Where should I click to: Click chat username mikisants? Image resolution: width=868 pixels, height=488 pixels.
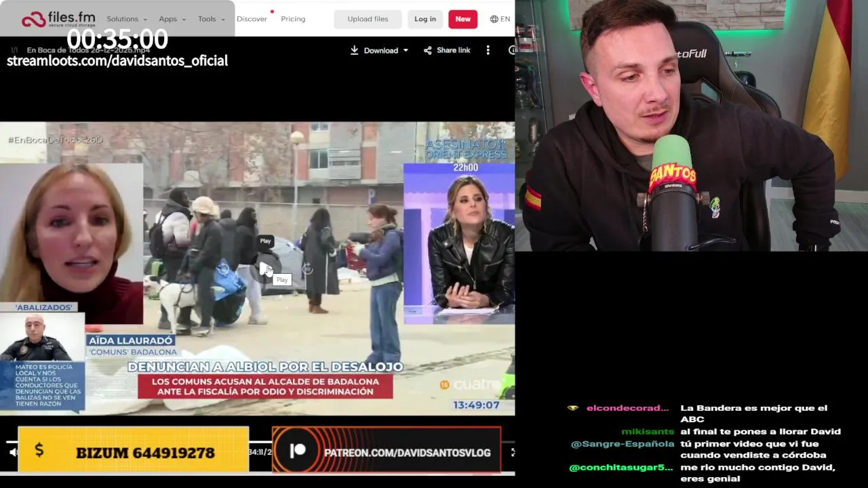tap(648, 431)
